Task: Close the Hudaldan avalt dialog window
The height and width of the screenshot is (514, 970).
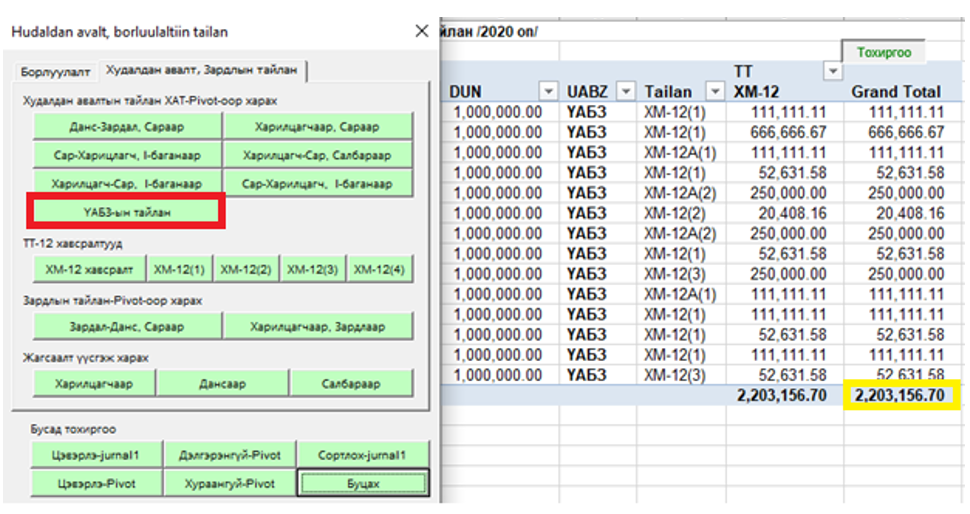Action: click(421, 31)
